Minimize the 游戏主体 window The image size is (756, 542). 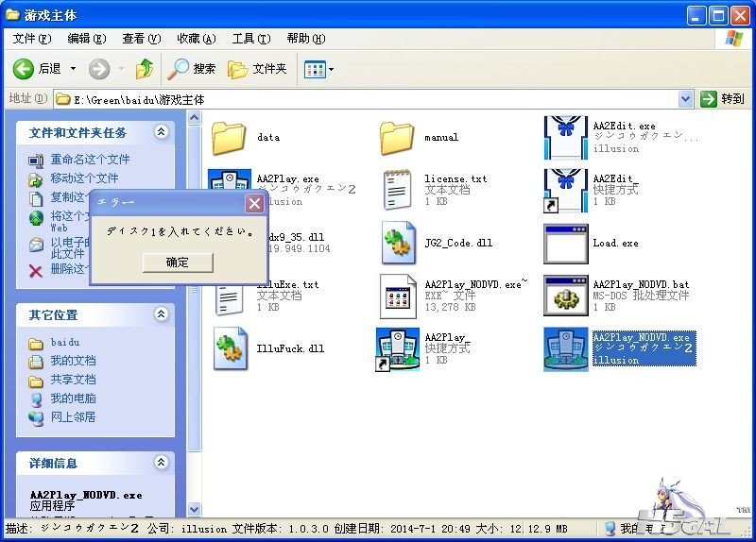696,15
